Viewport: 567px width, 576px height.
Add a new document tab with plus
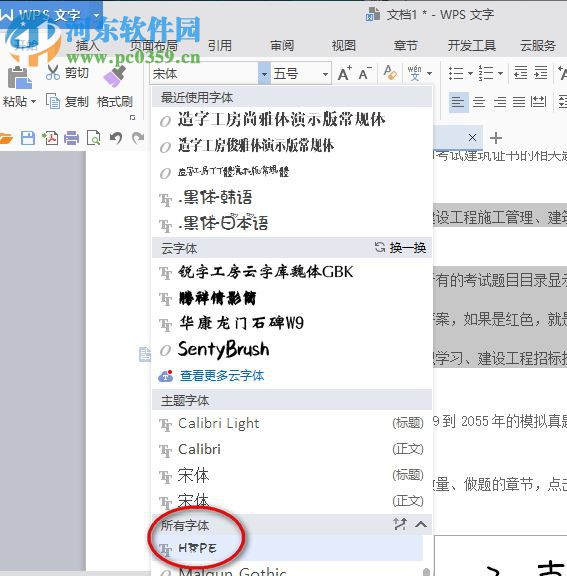coord(496,138)
